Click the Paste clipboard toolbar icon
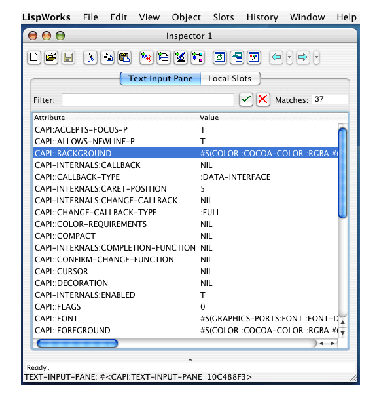This screenshot has width=383, height=397. pyautogui.click(x=124, y=58)
